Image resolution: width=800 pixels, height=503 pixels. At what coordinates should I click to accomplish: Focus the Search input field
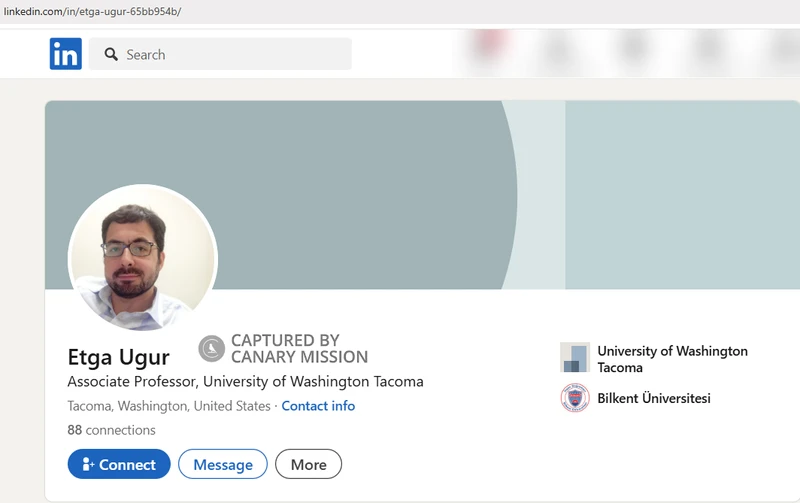(x=220, y=54)
